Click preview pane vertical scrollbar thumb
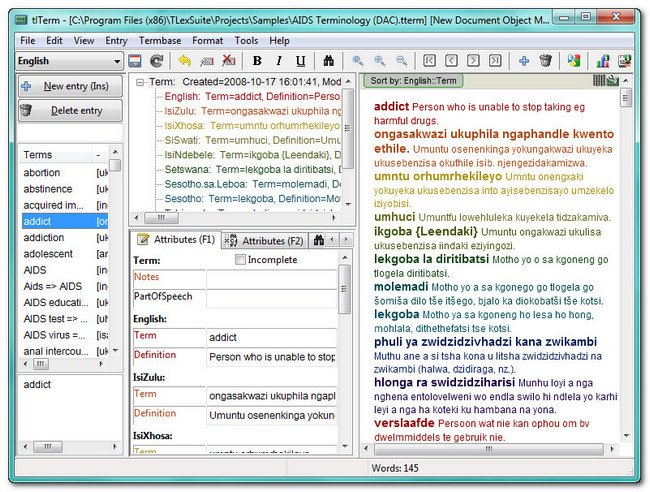This screenshot has height=492, width=650. click(x=626, y=98)
